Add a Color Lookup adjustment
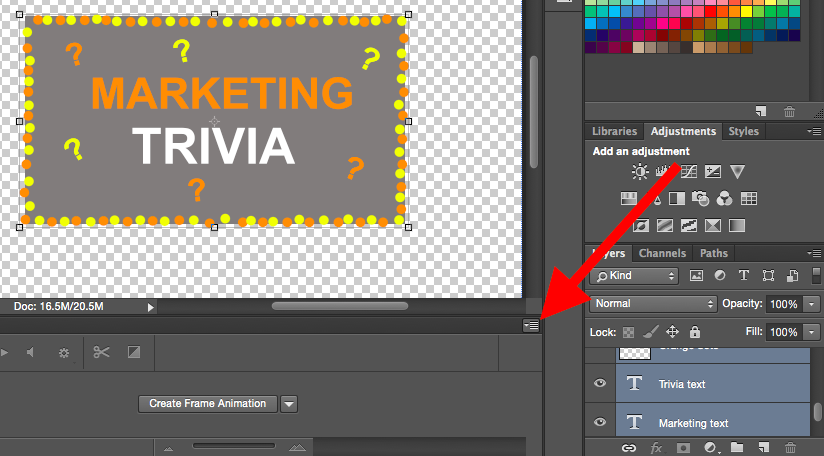This screenshot has height=456, width=824. [749, 198]
